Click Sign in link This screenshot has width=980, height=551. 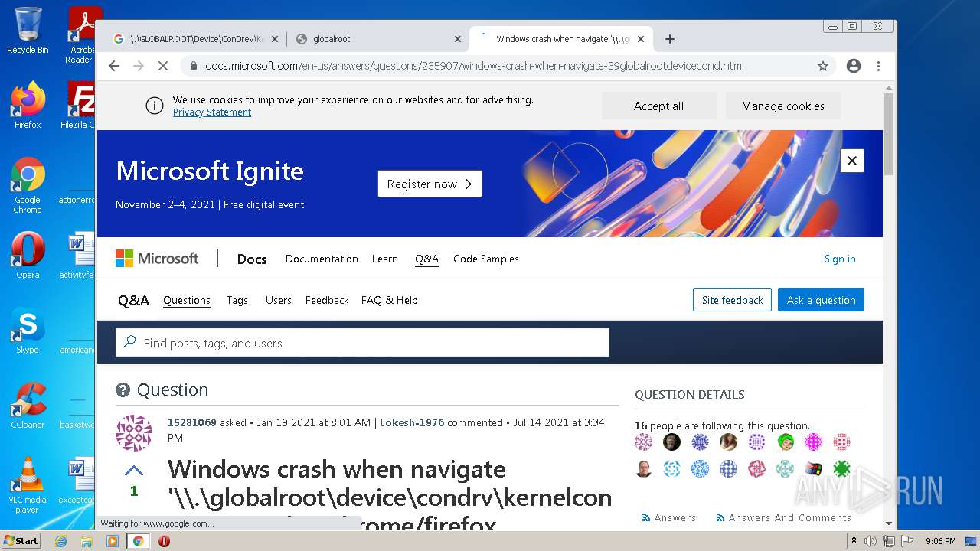[x=840, y=259]
